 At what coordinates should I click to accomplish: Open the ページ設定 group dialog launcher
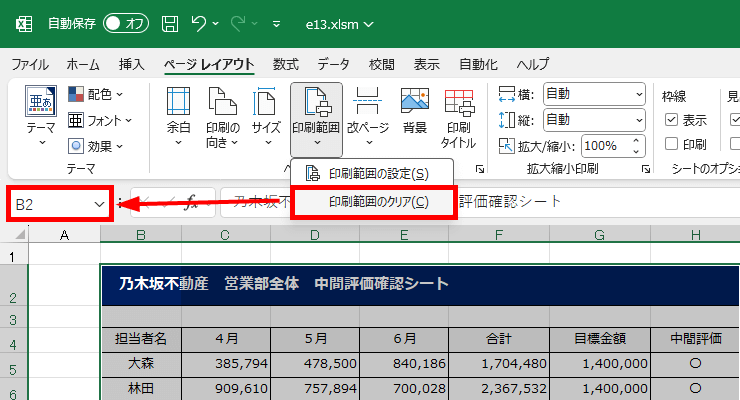click(480, 169)
